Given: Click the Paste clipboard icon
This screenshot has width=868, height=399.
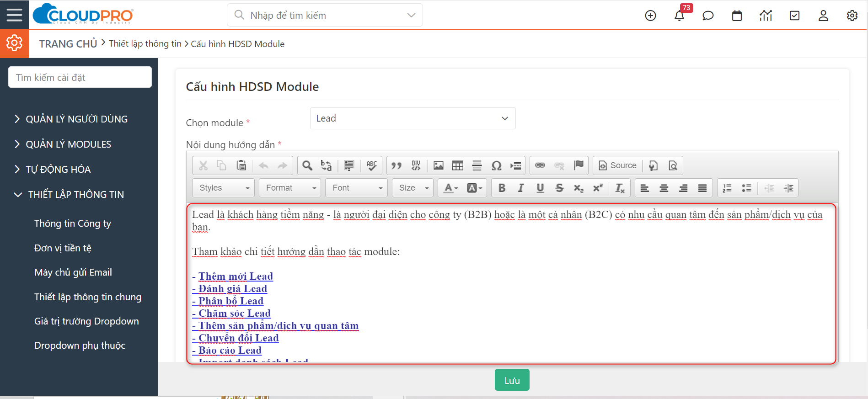Looking at the screenshot, I should click(241, 165).
